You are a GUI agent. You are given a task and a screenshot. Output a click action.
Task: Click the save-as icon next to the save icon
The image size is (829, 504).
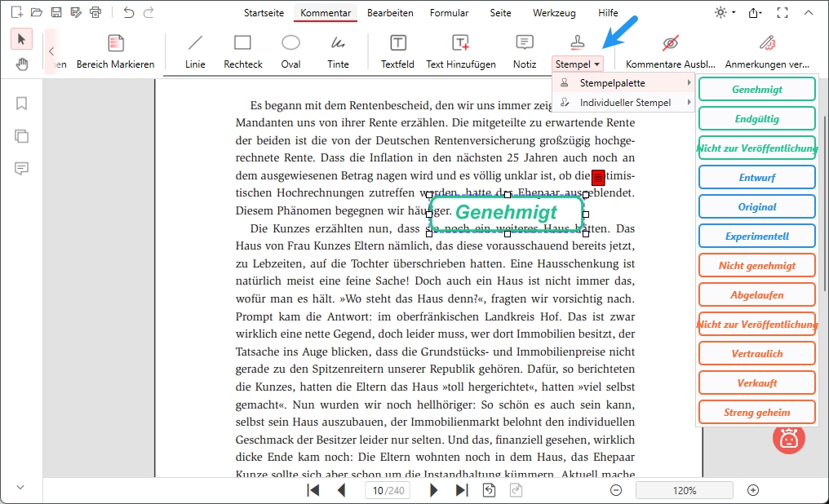76,12
